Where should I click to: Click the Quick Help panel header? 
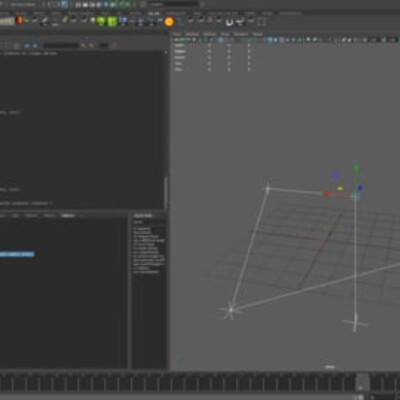coord(143,216)
